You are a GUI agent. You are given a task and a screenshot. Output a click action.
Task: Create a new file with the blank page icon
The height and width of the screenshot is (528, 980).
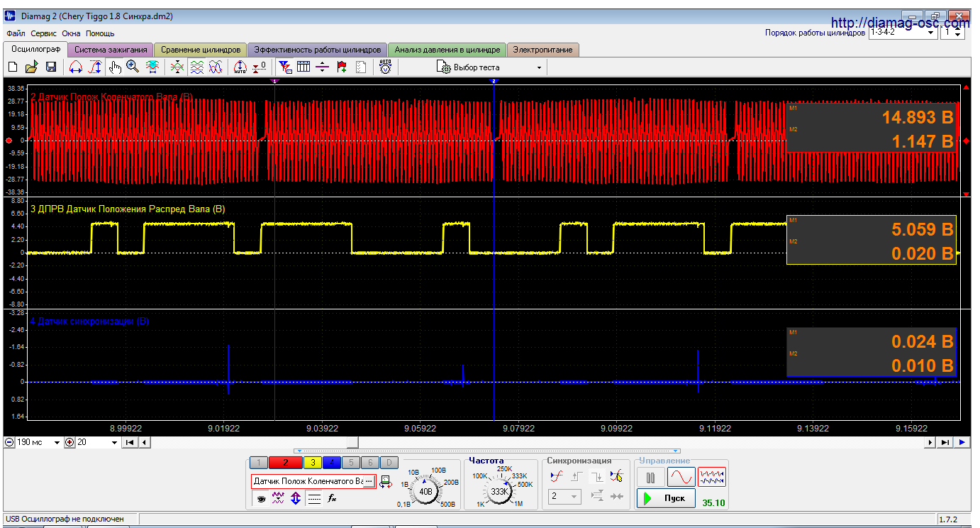pos(12,67)
